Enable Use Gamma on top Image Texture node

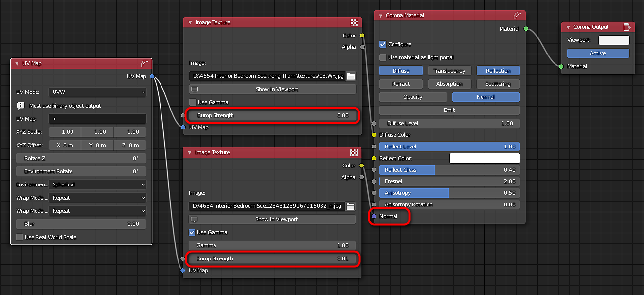(193, 102)
